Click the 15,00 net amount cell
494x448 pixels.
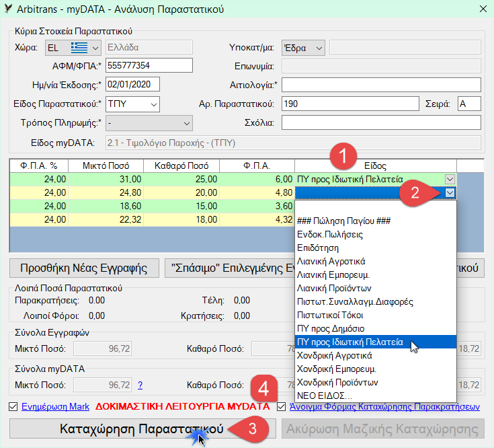(181, 207)
